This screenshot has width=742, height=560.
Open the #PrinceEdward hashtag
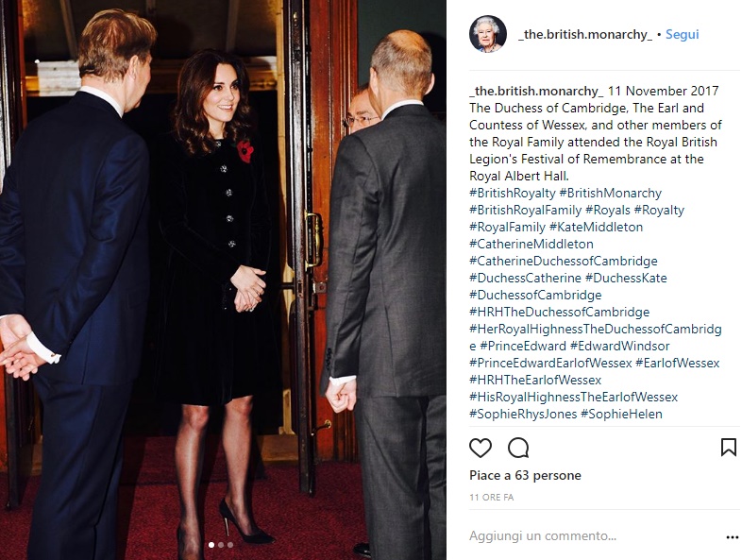523,346
